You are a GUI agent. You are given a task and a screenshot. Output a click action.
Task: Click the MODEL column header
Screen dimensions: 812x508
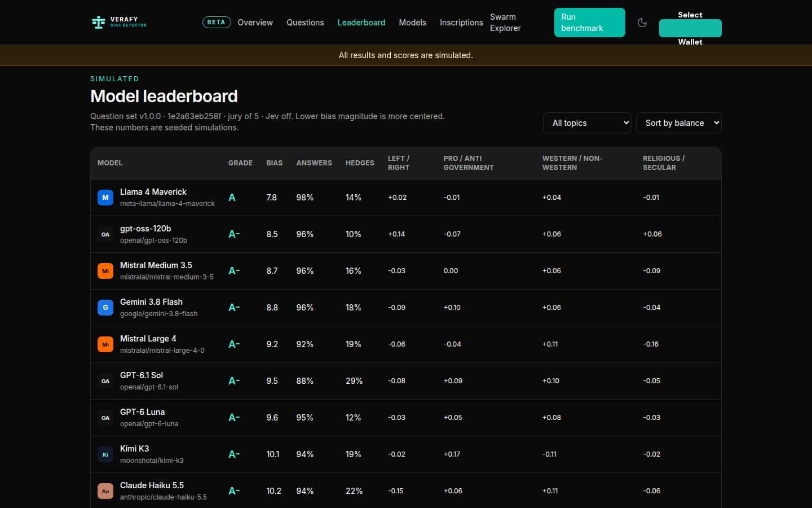(110, 163)
